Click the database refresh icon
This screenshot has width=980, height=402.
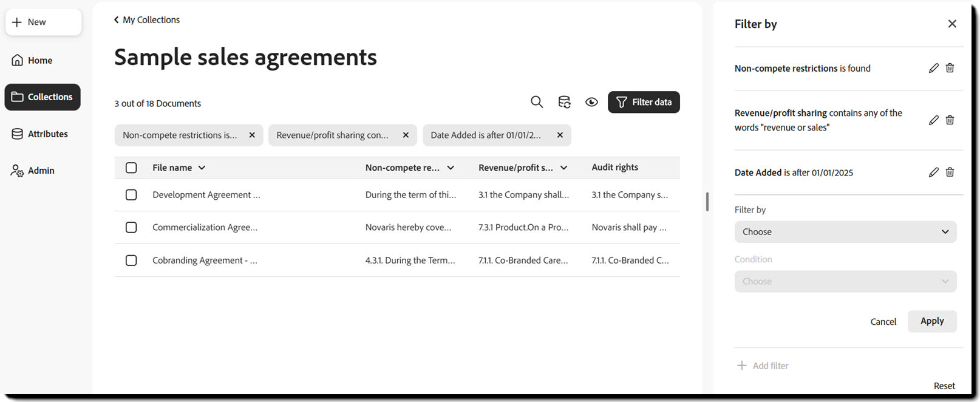[x=564, y=102]
